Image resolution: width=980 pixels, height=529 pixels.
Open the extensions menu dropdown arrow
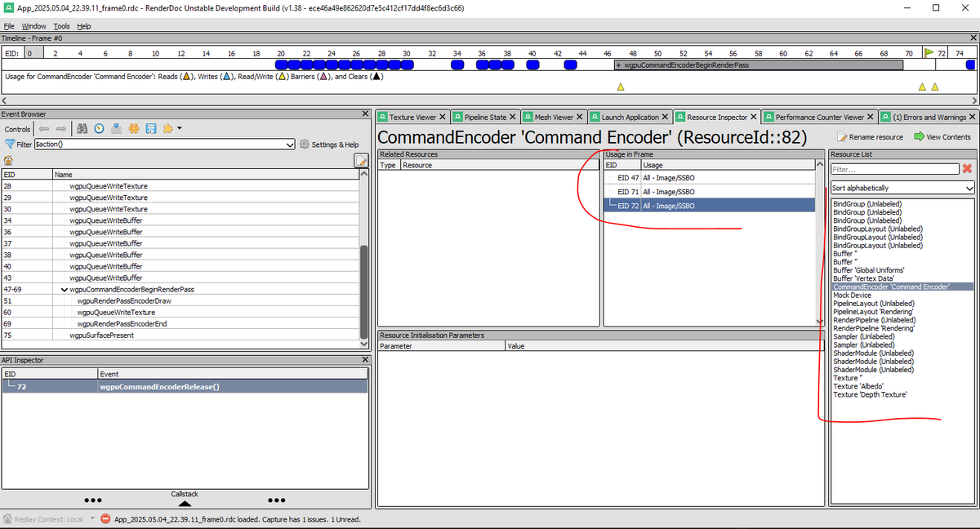pos(179,129)
